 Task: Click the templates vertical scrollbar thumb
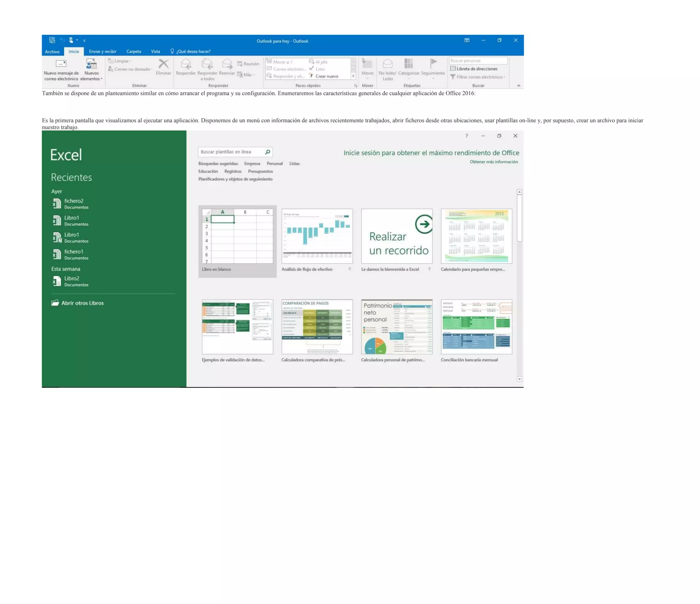coord(519,219)
